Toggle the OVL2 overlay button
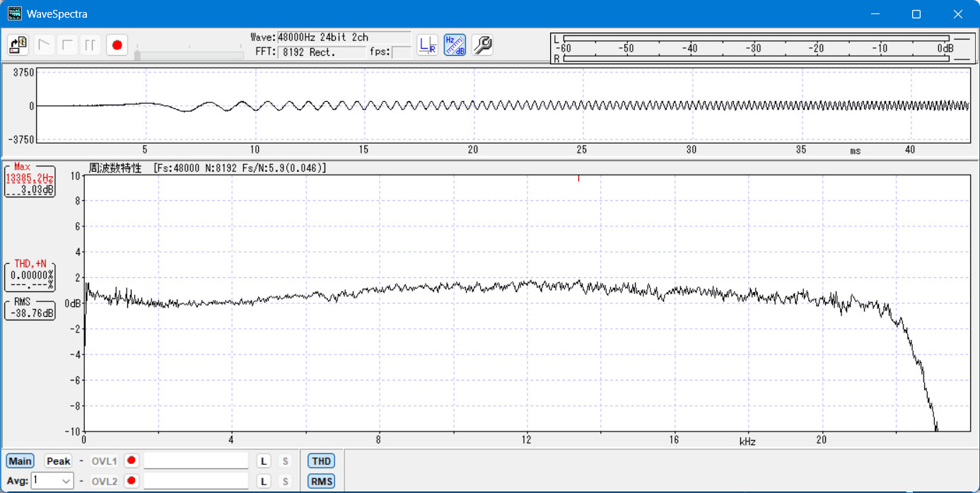Screen dimensions: 980x493 (104, 482)
